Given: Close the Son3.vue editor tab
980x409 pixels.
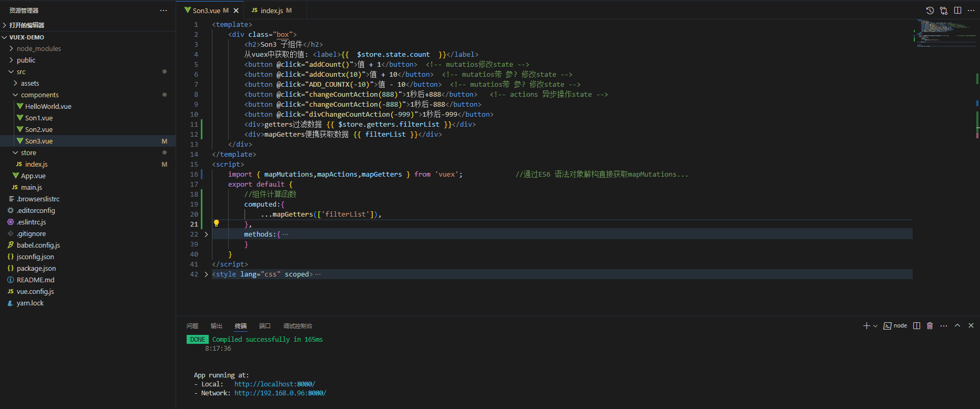Looking at the screenshot, I should point(236,11).
